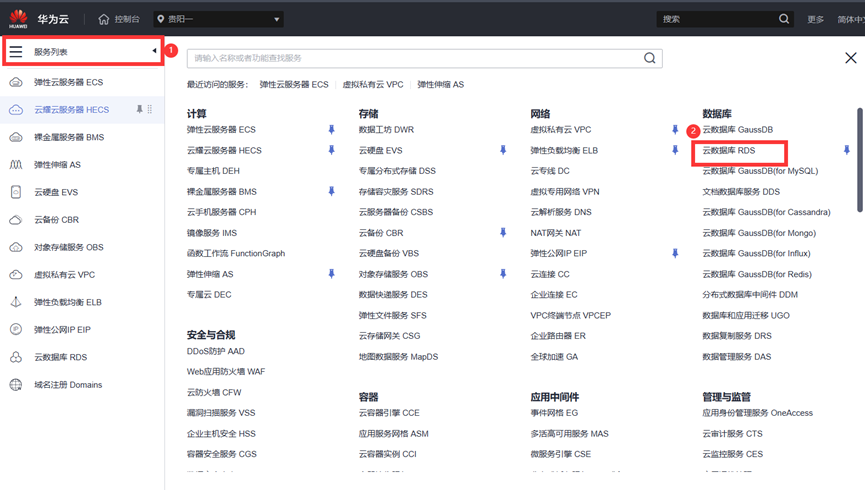Click the service search box

(424, 58)
